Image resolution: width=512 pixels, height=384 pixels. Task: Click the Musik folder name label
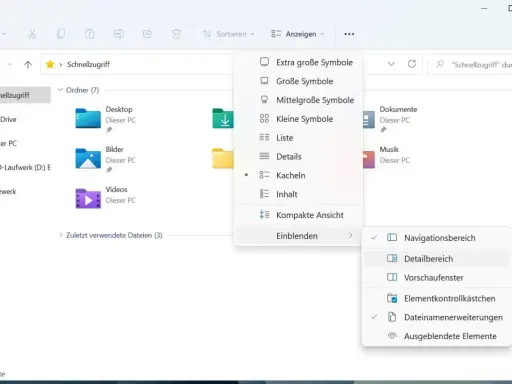[389, 149]
